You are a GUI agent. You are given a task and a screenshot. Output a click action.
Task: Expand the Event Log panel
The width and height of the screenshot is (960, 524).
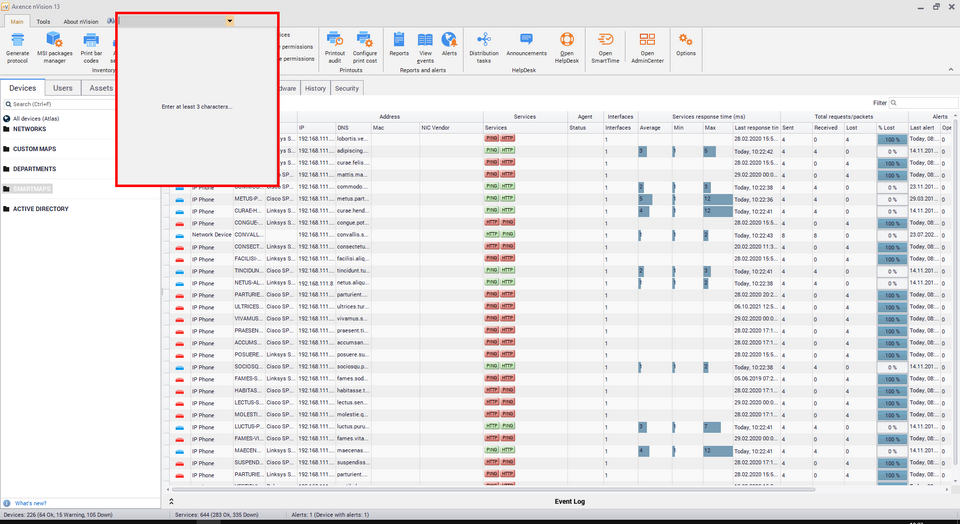[171, 500]
